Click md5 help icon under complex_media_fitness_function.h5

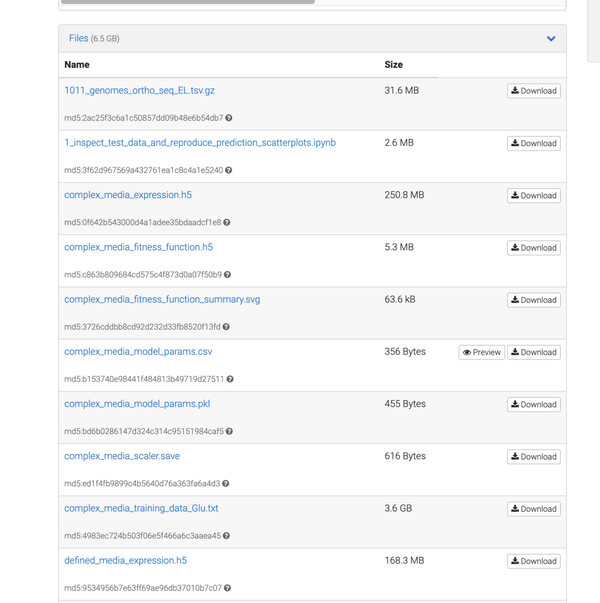click(x=228, y=275)
